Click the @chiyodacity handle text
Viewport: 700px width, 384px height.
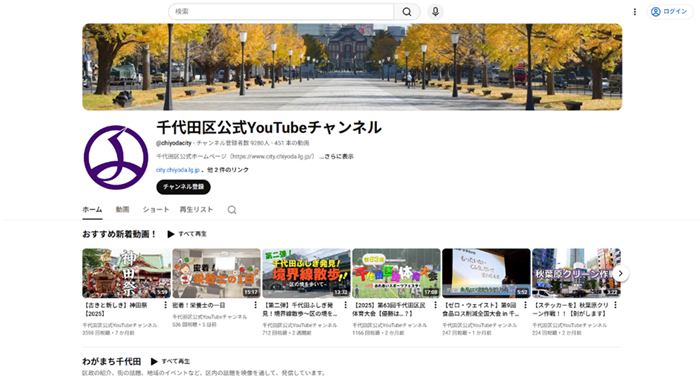click(x=174, y=143)
